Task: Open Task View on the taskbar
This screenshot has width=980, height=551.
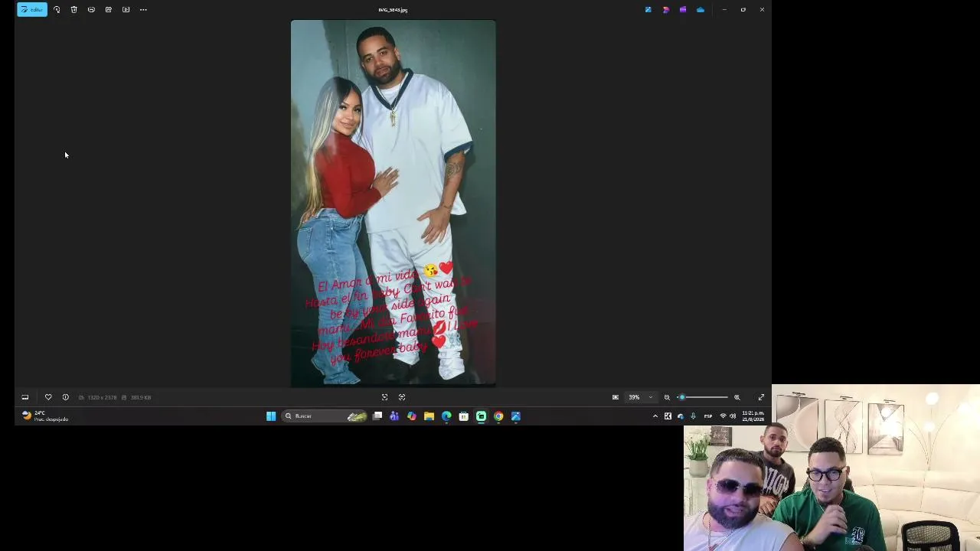Action: 377,416
